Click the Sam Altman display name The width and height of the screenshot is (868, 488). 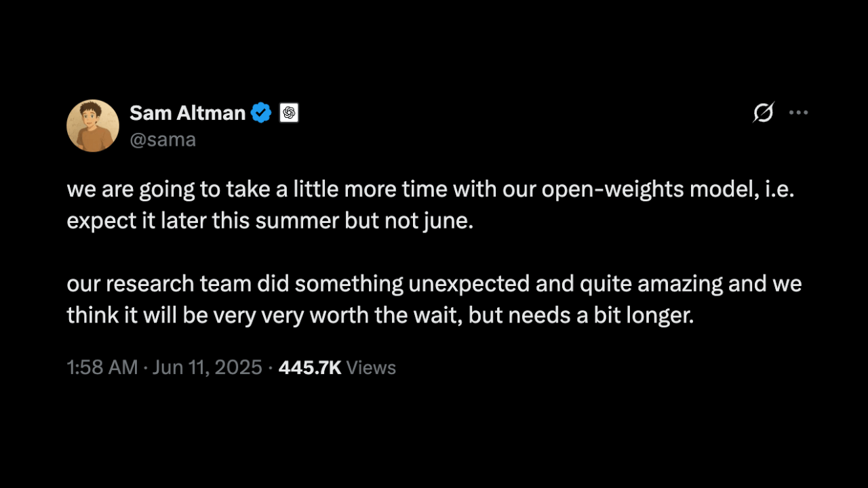tap(187, 113)
